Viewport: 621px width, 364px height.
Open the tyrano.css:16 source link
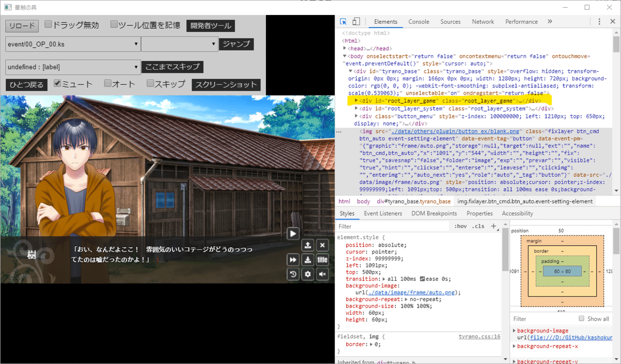tap(480, 337)
